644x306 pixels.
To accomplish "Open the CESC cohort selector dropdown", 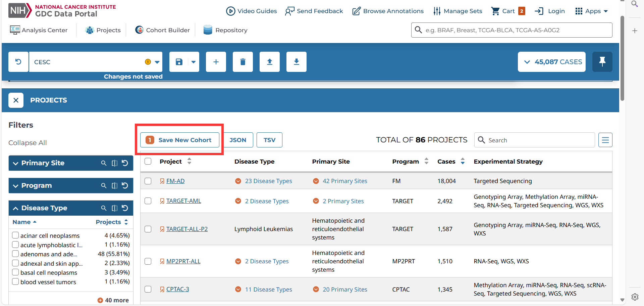I will click(x=157, y=62).
